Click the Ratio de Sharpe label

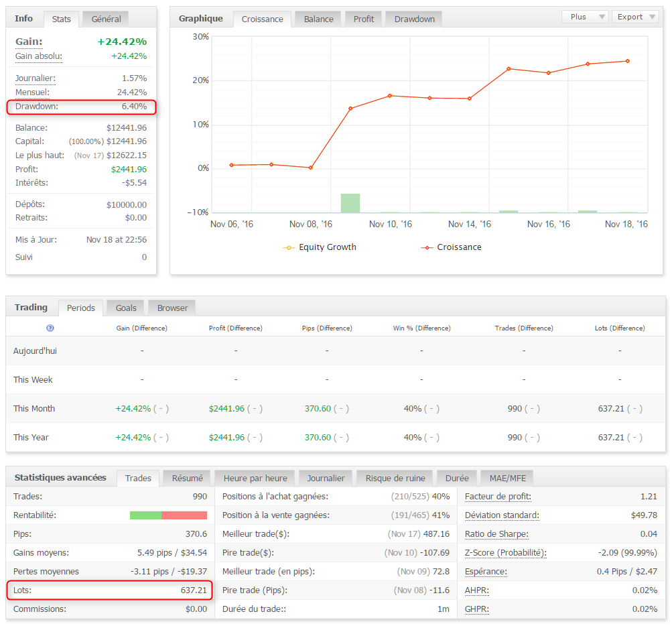click(496, 534)
